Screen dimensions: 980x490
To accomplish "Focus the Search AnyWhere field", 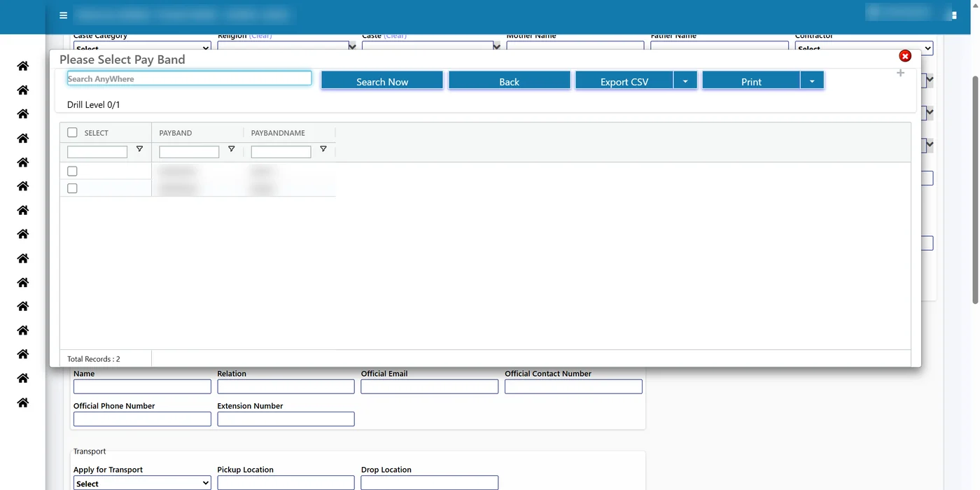I will coord(189,78).
